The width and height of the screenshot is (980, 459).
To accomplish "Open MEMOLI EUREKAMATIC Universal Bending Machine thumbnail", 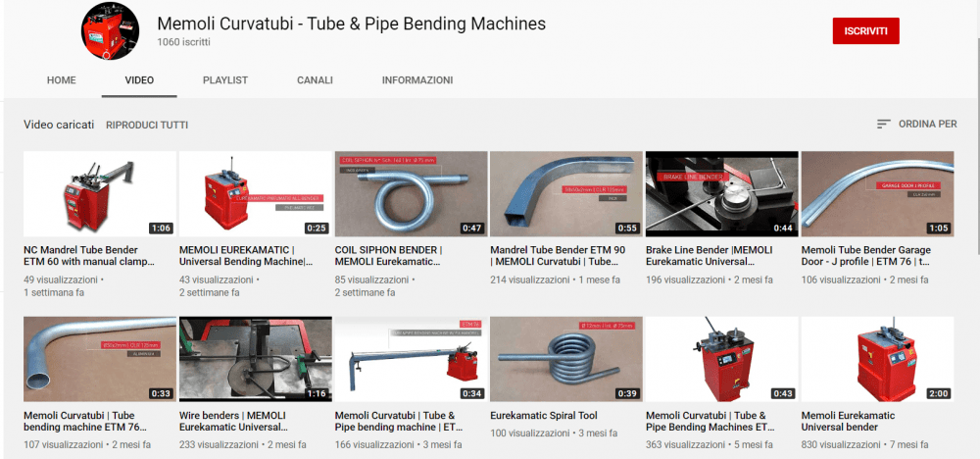I will click(x=255, y=194).
